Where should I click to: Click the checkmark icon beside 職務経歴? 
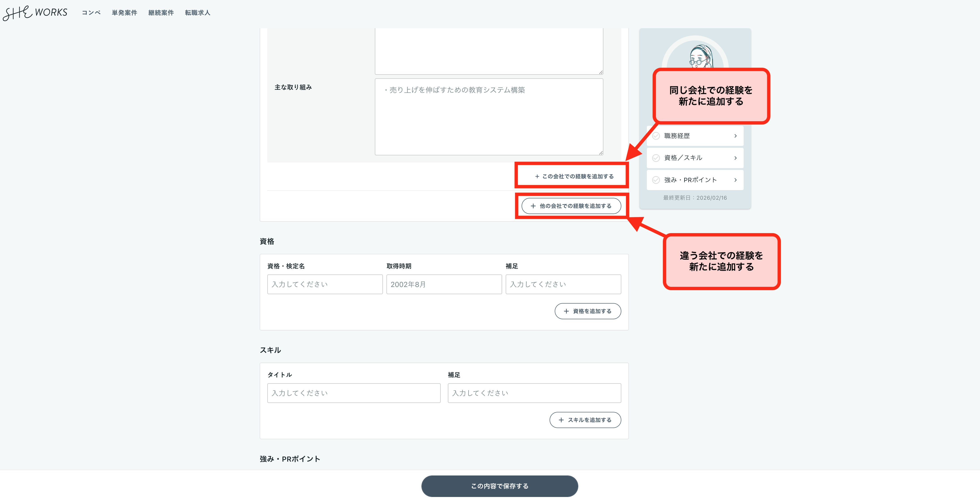coord(656,136)
